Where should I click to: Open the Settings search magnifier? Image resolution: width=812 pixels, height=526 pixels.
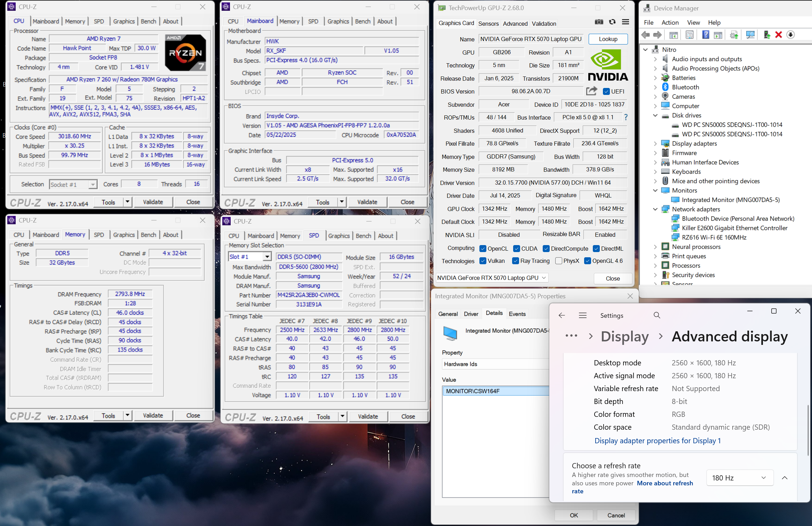pos(657,315)
